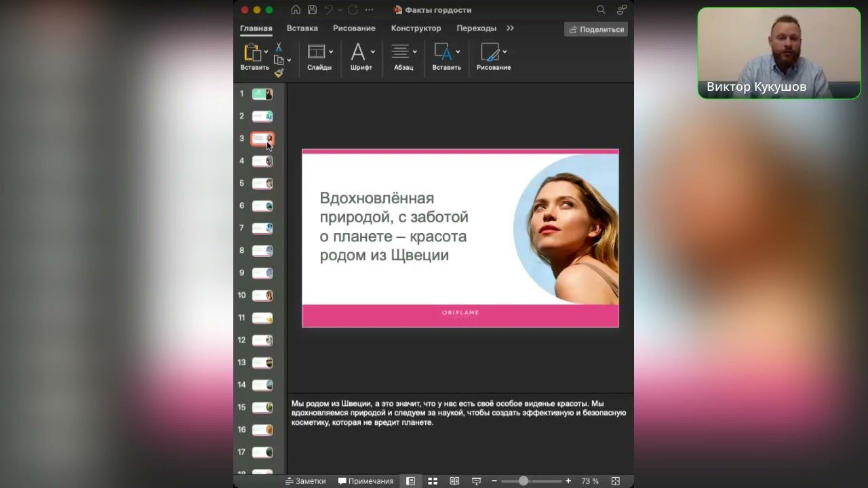Toggle the Заметки notes pane
The image size is (868, 488).
click(x=305, y=481)
